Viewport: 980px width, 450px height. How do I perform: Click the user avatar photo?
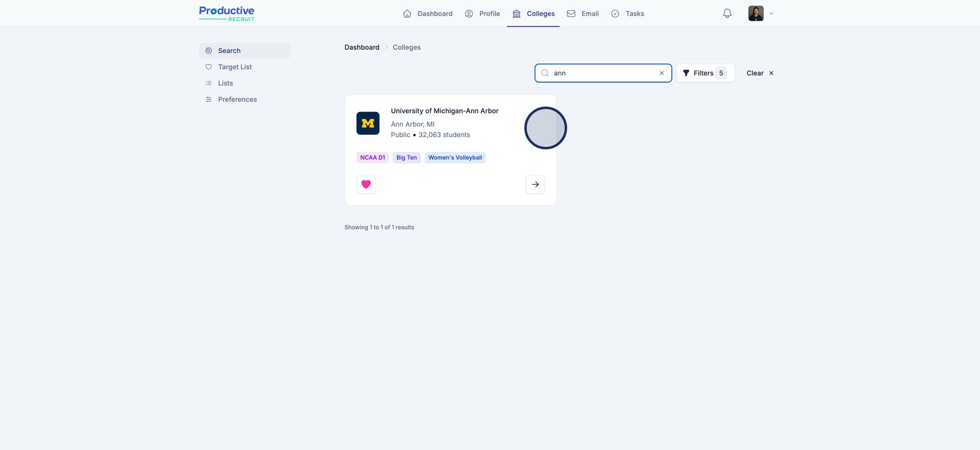coord(756,13)
